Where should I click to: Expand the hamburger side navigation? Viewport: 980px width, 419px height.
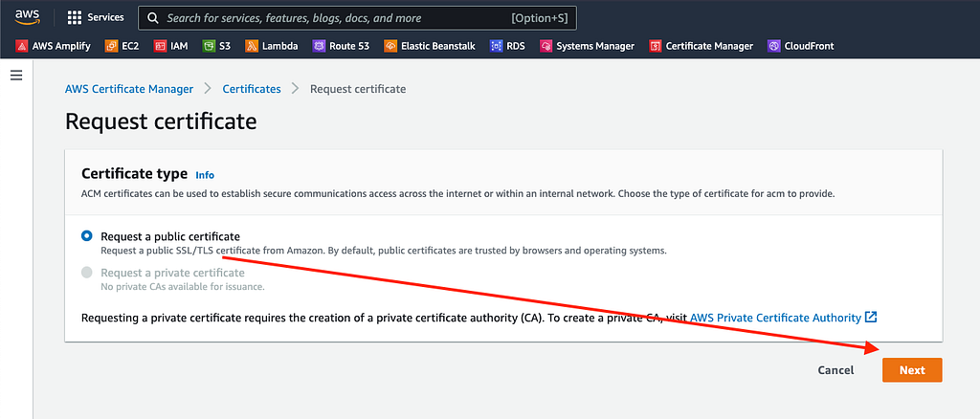[x=16, y=76]
